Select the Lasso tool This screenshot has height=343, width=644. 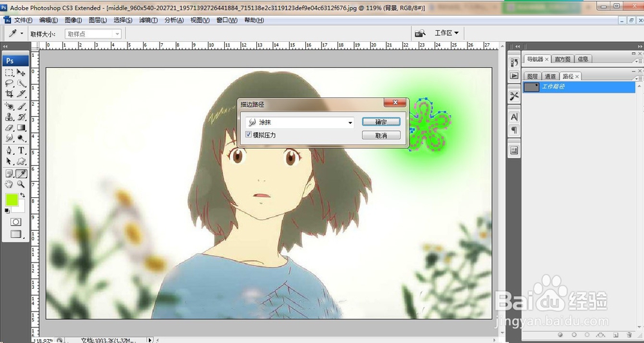[x=9, y=83]
